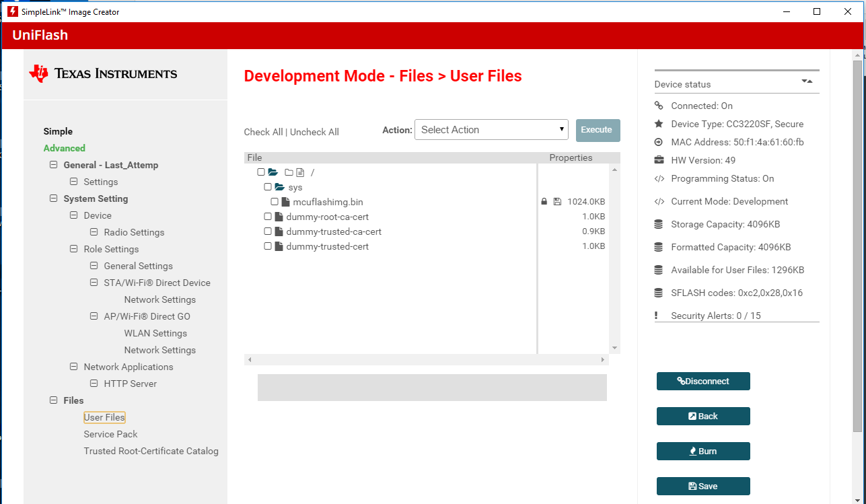The width and height of the screenshot is (866, 504).
Task: Click the database icon beside Formatted Capacity
Action: pos(658,247)
